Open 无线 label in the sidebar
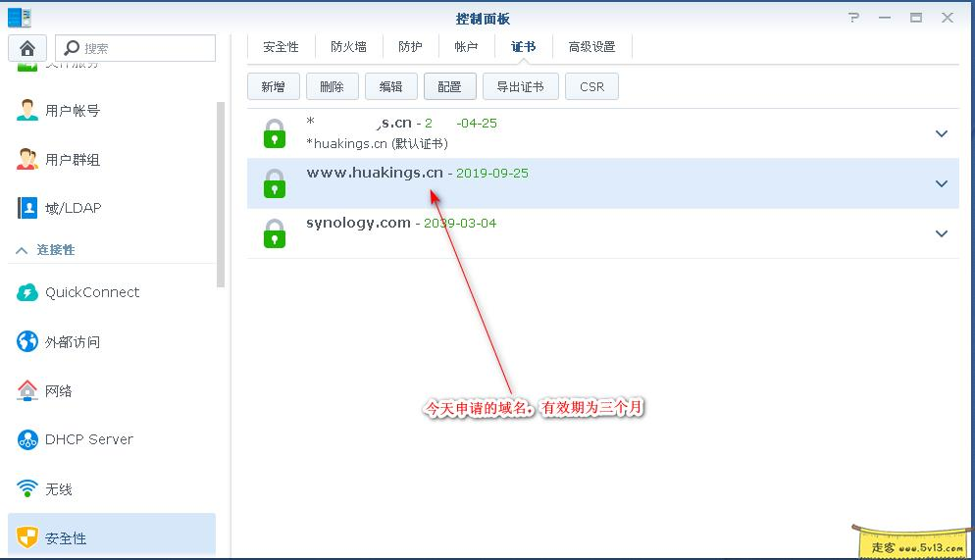This screenshot has height=560, width=975. pyautogui.click(x=59, y=489)
